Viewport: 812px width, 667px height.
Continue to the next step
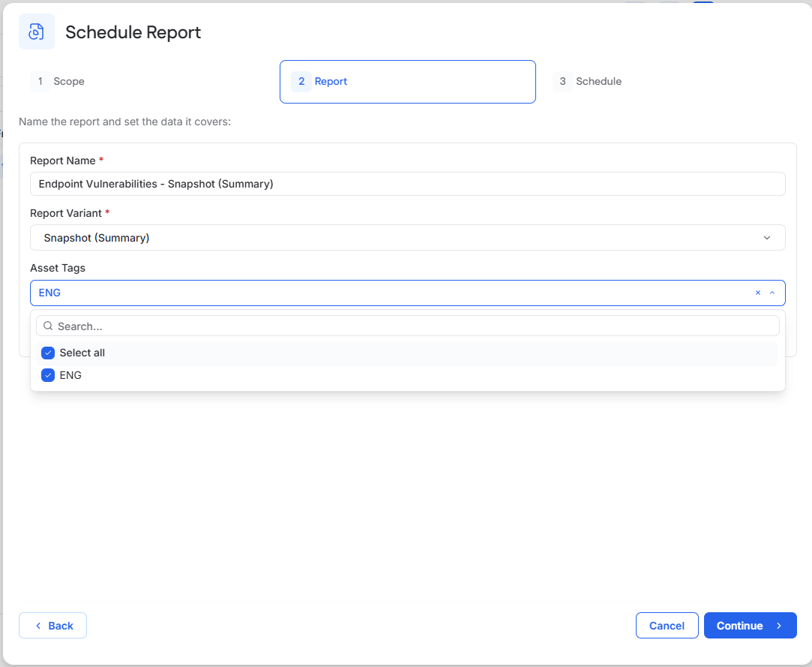pos(751,626)
